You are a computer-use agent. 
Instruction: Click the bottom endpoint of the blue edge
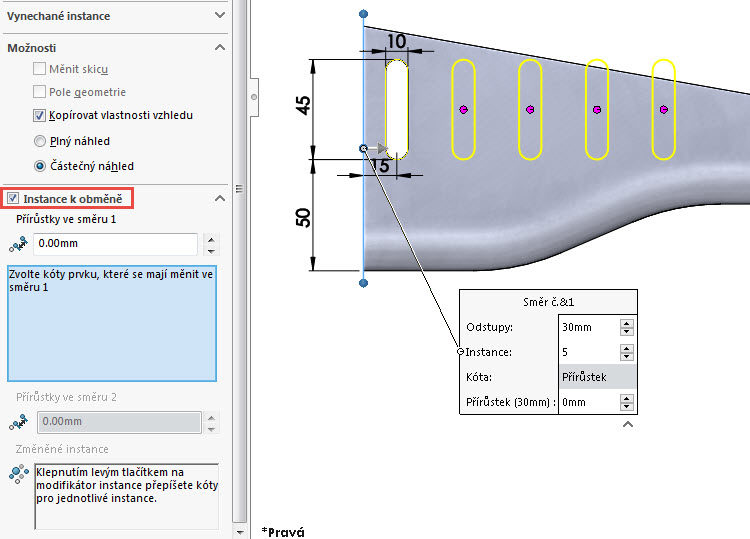[x=364, y=283]
